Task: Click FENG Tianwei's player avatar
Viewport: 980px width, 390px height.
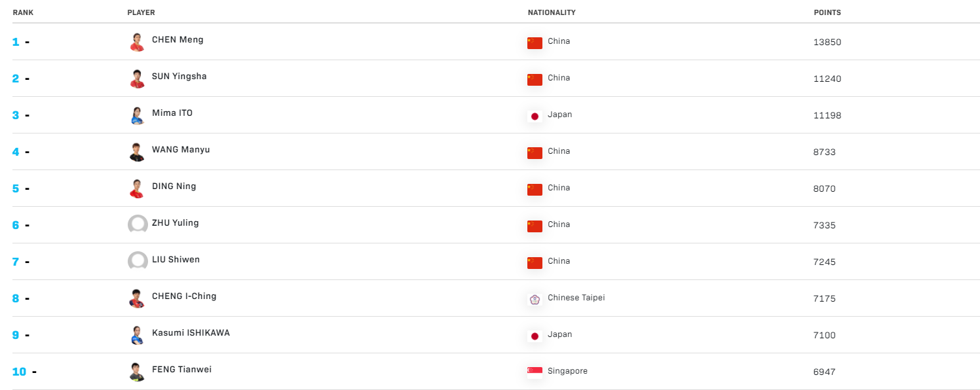Action: [137, 372]
